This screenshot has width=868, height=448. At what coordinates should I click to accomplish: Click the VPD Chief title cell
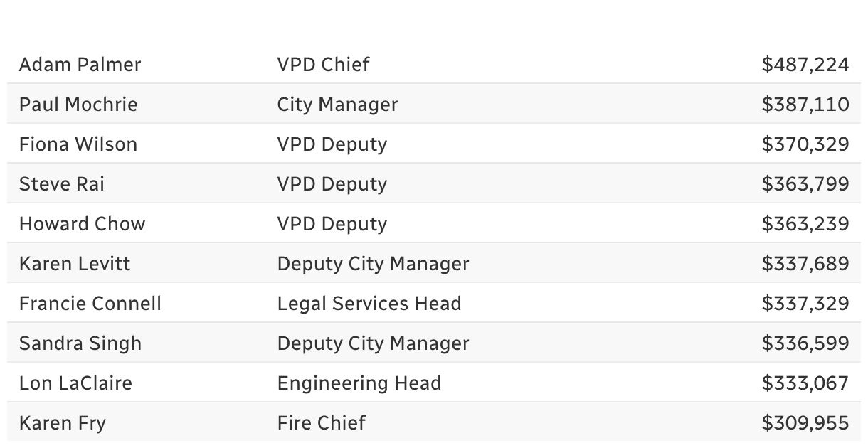click(x=324, y=65)
